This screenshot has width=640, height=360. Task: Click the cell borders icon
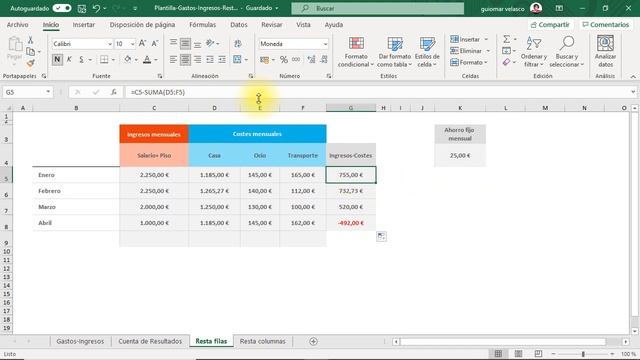pos(104,60)
